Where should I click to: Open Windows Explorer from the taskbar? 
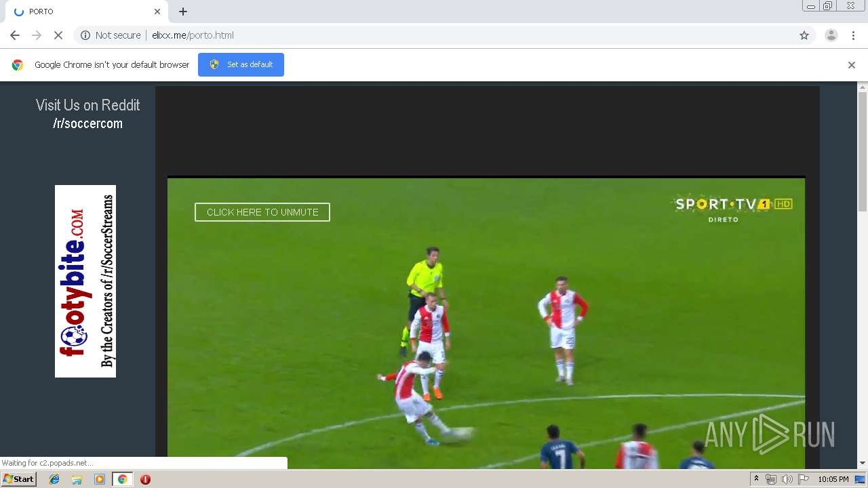[x=77, y=479]
